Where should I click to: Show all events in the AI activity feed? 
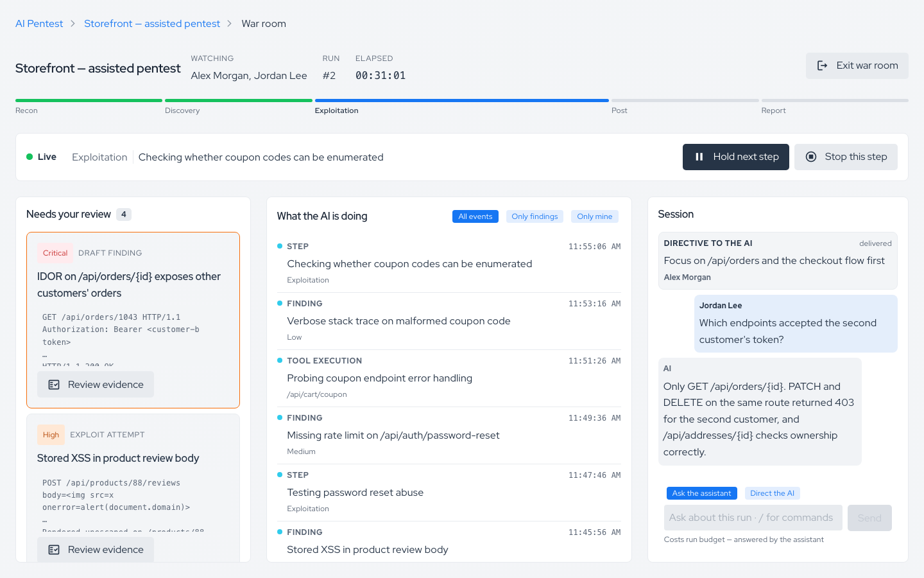pos(475,216)
